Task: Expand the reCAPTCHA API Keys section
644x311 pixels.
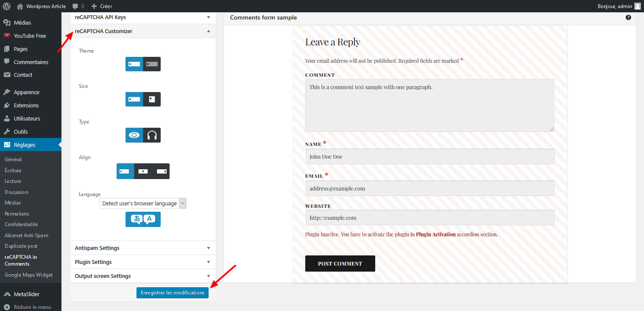Action: point(143,17)
